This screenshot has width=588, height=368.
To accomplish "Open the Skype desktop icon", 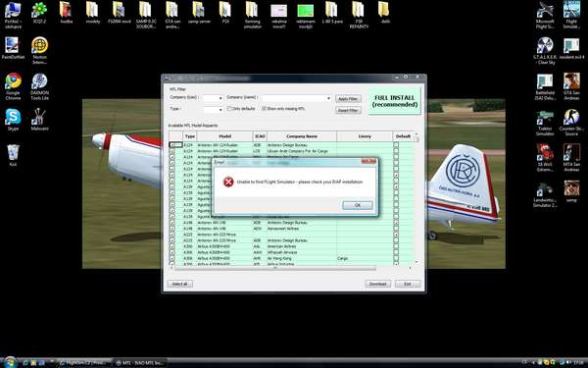I will (13, 120).
